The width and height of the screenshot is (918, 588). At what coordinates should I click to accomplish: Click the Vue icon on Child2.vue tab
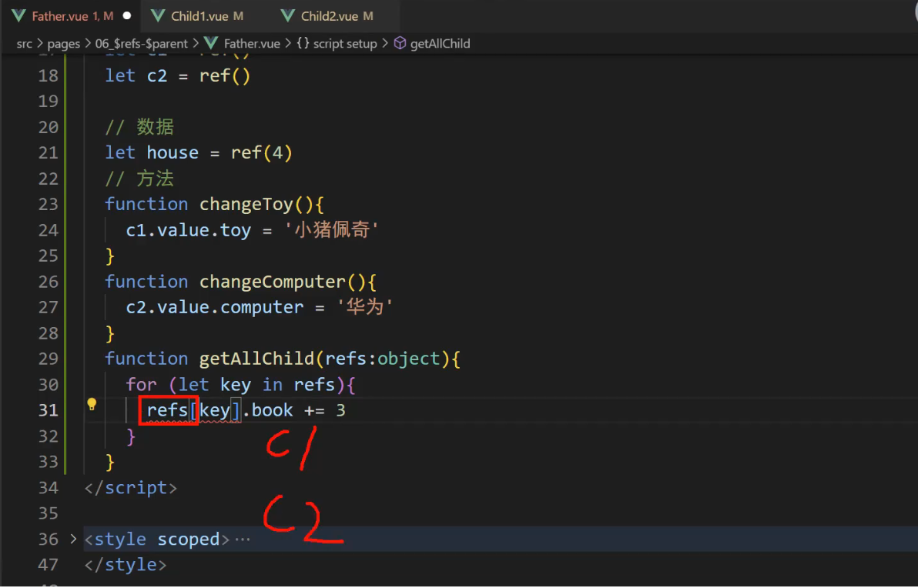(x=287, y=16)
